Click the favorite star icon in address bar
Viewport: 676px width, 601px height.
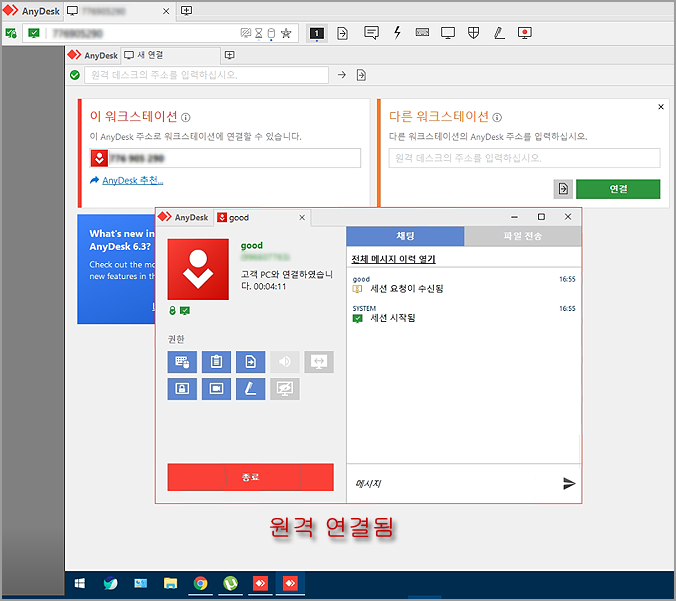[286, 33]
